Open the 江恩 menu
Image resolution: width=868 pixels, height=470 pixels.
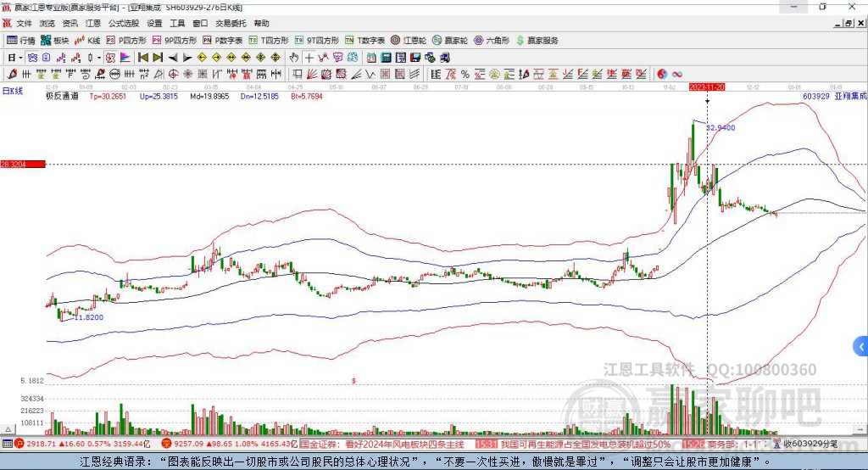coord(93,23)
